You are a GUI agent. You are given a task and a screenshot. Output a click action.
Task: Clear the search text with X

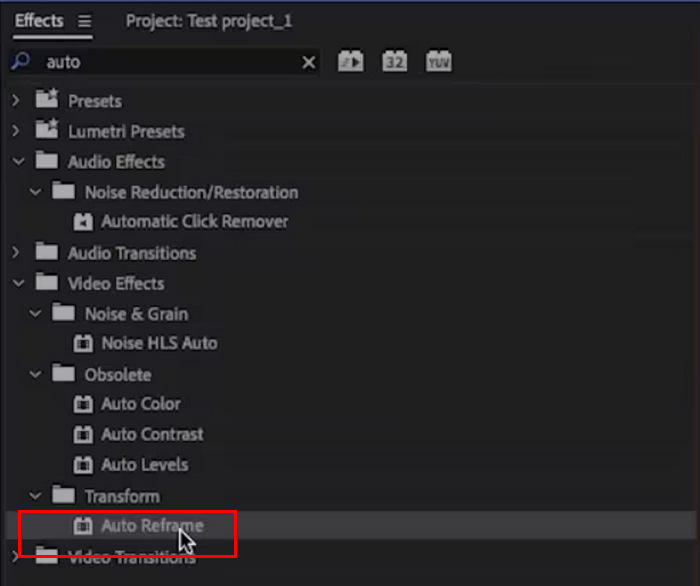click(x=308, y=62)
